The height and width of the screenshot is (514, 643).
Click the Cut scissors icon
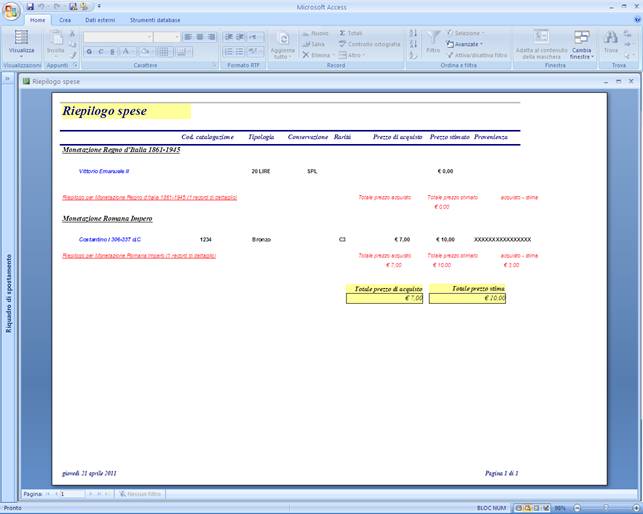click(73, 34)
